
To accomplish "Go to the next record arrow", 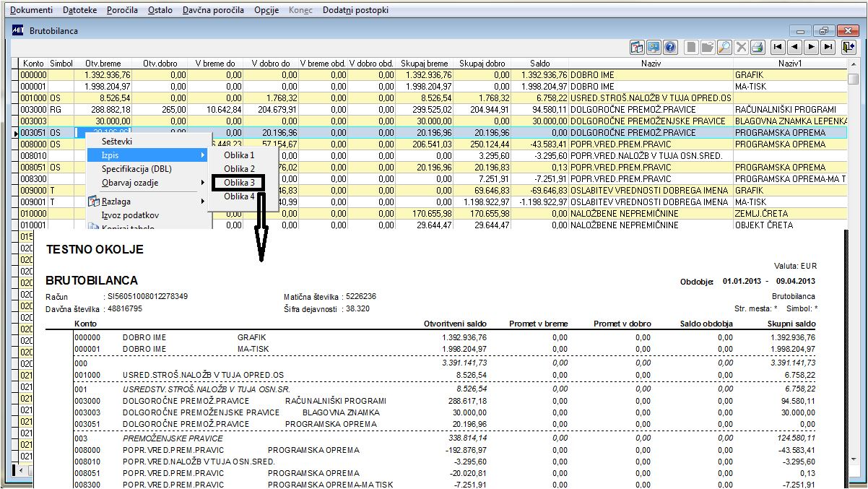I will (811, 47).
